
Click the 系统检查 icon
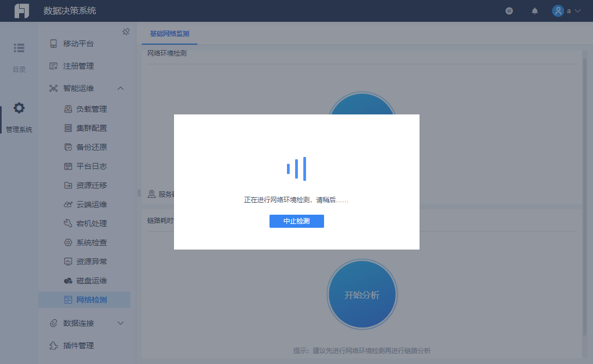coord(68,242)
